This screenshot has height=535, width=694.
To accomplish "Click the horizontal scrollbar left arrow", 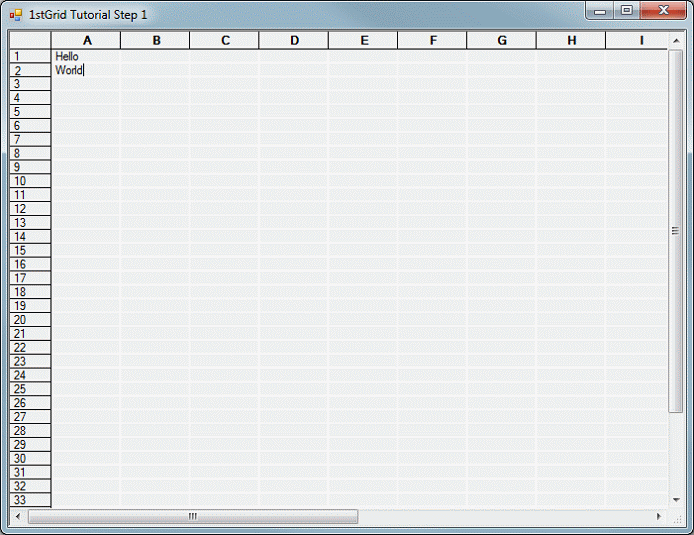I will (18, 516).
